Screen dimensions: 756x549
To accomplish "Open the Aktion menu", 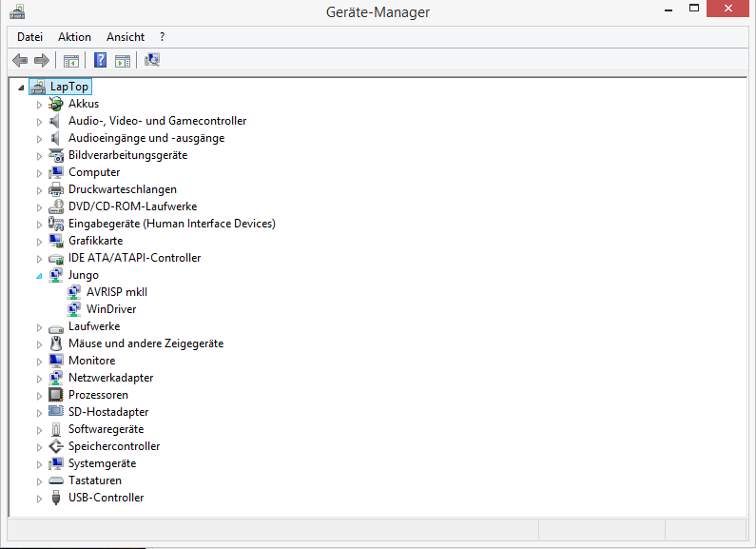I will pos(74,37).
